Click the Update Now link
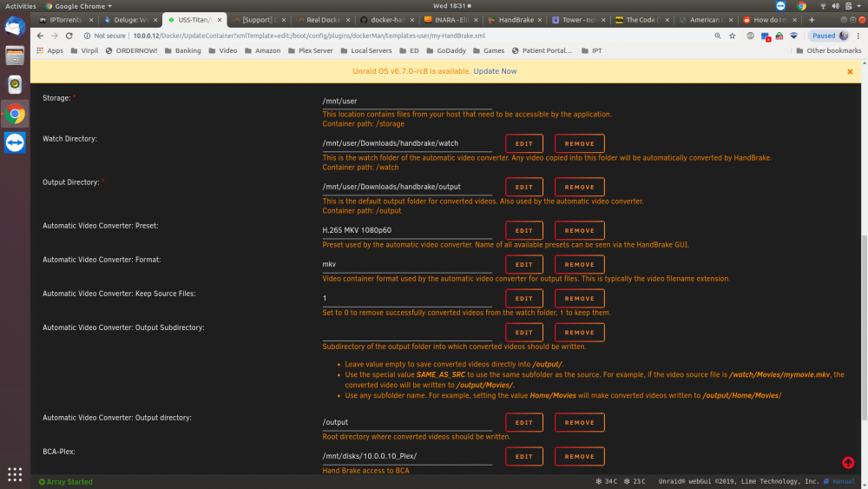Screen dimensions: 868x489 495,71
